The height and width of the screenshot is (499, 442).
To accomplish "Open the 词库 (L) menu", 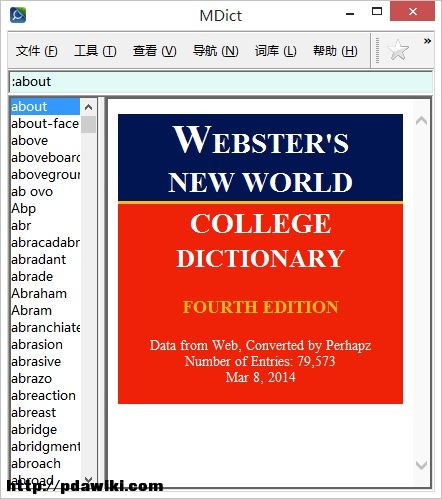I will pos(275,51).
